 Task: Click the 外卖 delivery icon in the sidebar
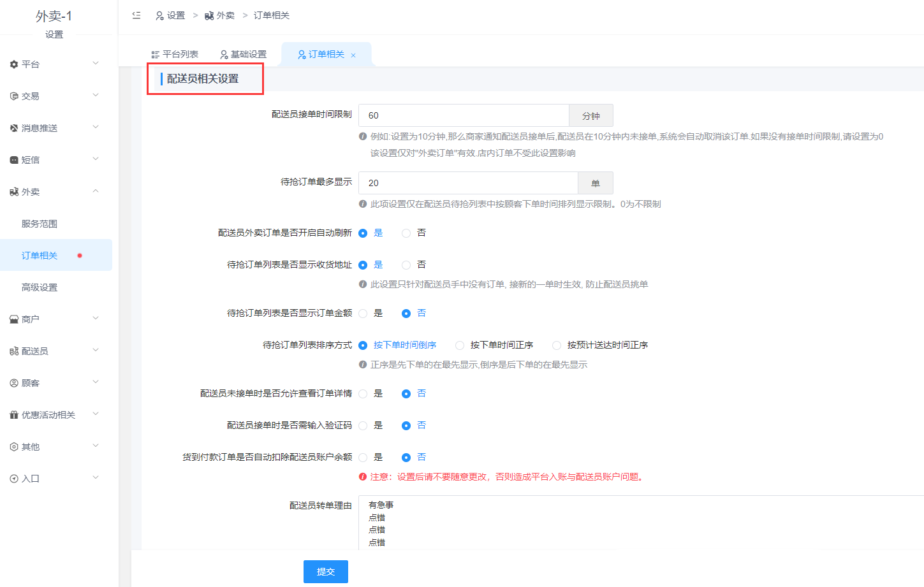14,192
